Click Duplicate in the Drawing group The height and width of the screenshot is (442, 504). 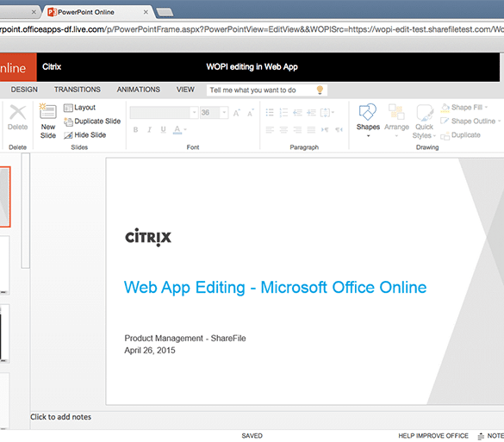point(460,135)
